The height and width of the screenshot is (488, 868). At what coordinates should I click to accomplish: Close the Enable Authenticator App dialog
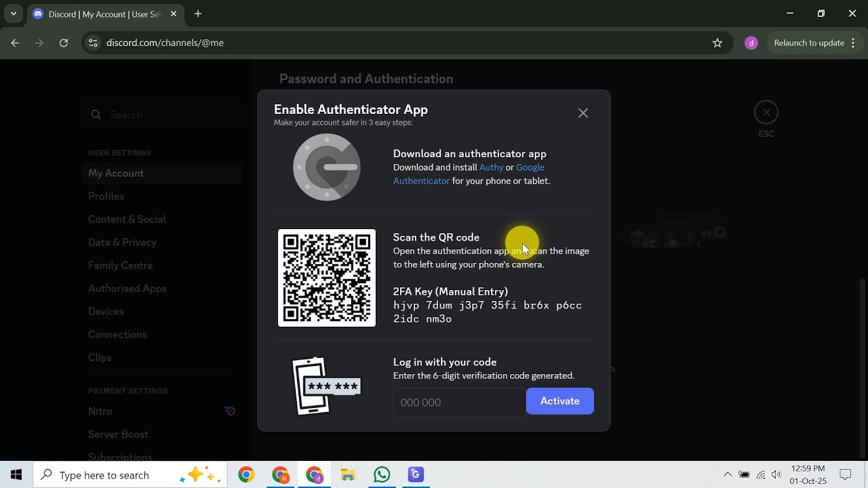pos(583,113)
